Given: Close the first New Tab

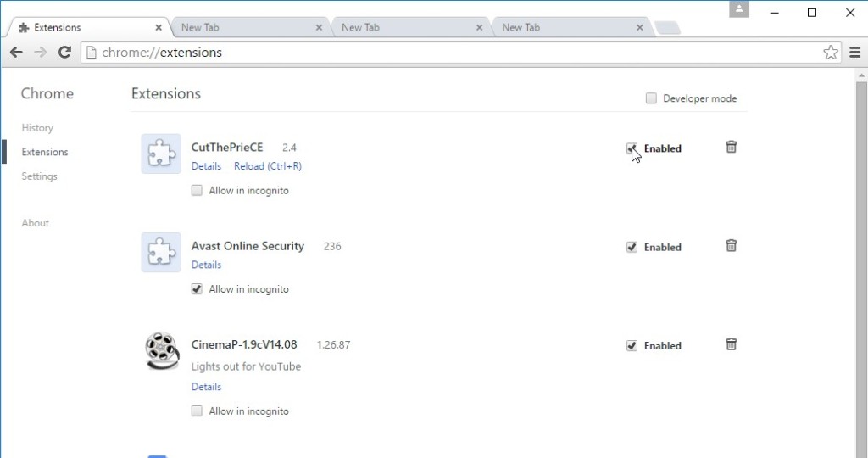Looking at the screenshot, I should 319,27.
